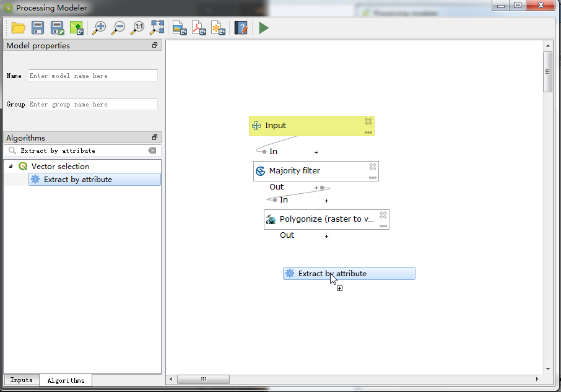The height and width of the screenshot is (392, 561).
Task: Click the canvas scroll left arrow
Action: tap(171, 379)
